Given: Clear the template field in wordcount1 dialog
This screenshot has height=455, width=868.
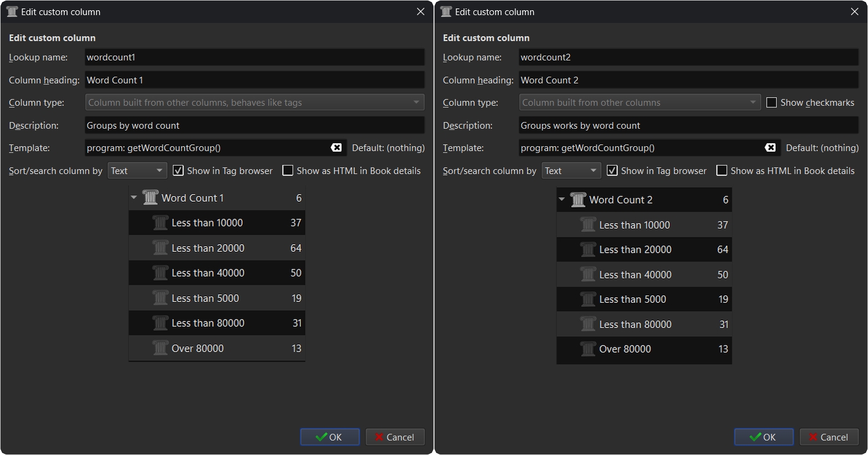Looking at the screenshot, I should [x=336, y=147].
